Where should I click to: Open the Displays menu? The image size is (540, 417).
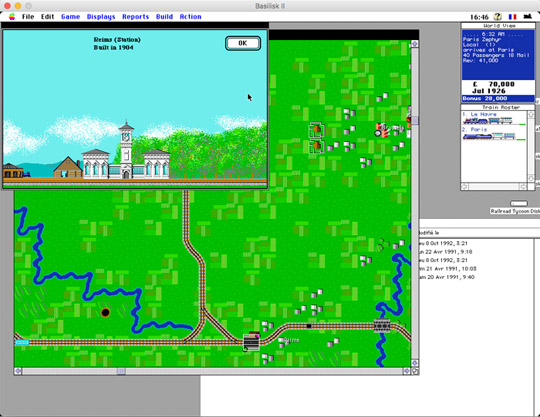tap(101, 17)
